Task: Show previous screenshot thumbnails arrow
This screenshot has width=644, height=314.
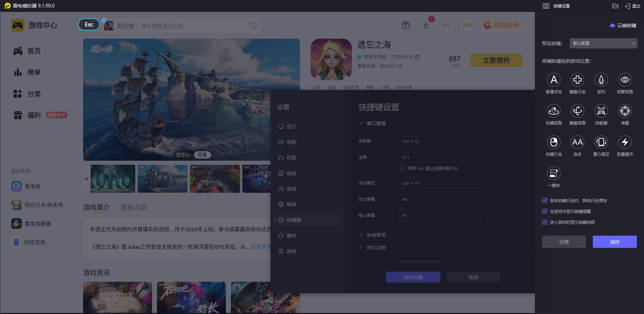Action: coord(86,179)
